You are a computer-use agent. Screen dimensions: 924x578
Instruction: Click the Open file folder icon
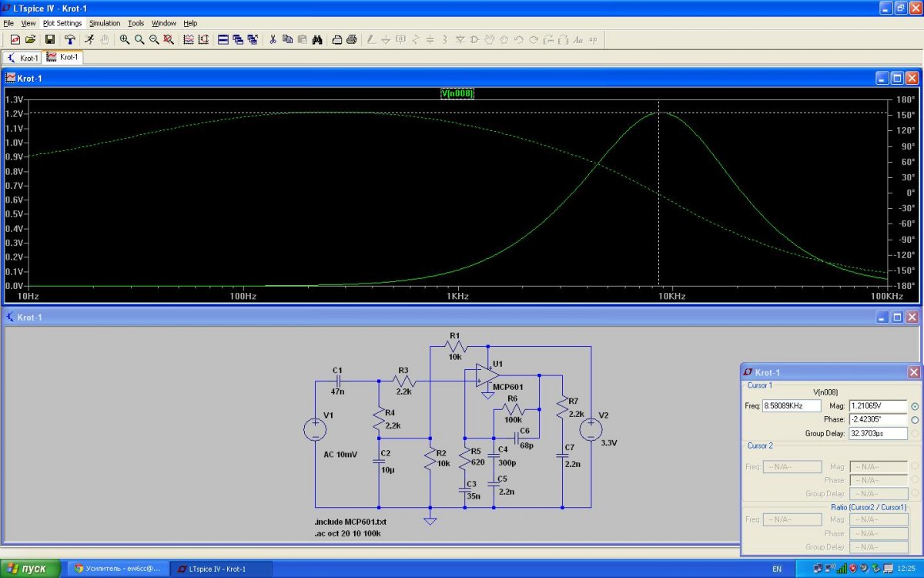[x=30, y=39]
